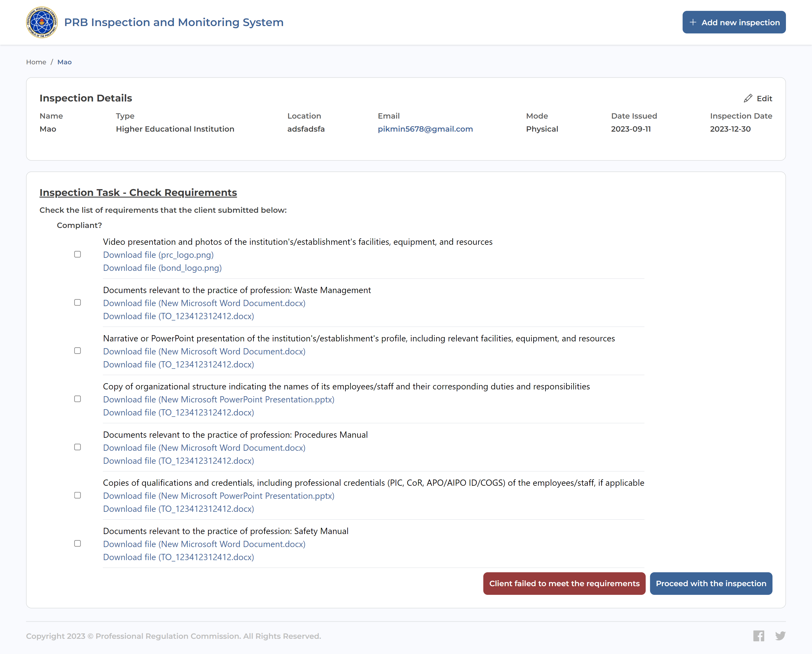
Task: Tick the Waste Management compliance checkbox
Action: tap(78, 303)
